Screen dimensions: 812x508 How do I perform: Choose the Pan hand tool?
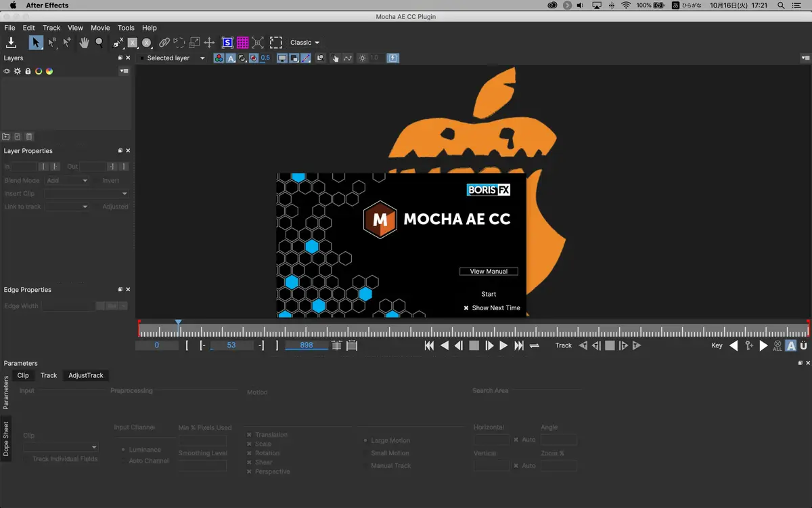coord(84,43)
